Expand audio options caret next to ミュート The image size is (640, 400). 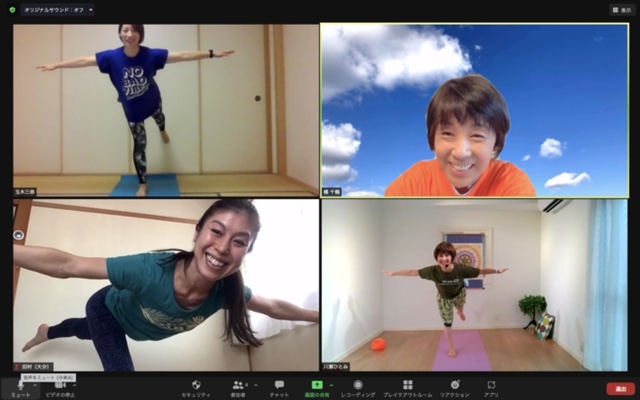point(35,384)
